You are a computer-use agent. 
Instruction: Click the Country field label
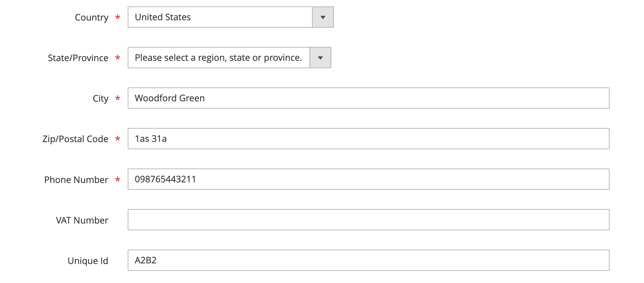[x=92, y=17]
